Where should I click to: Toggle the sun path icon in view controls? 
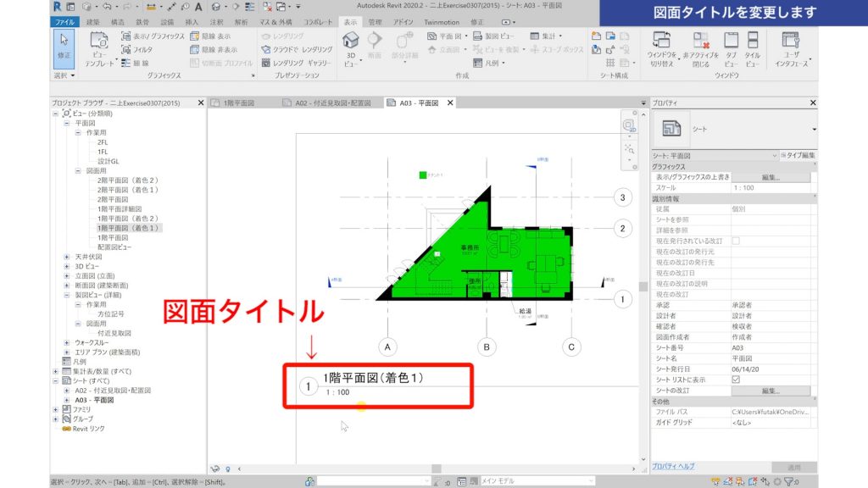coord(215,469)
